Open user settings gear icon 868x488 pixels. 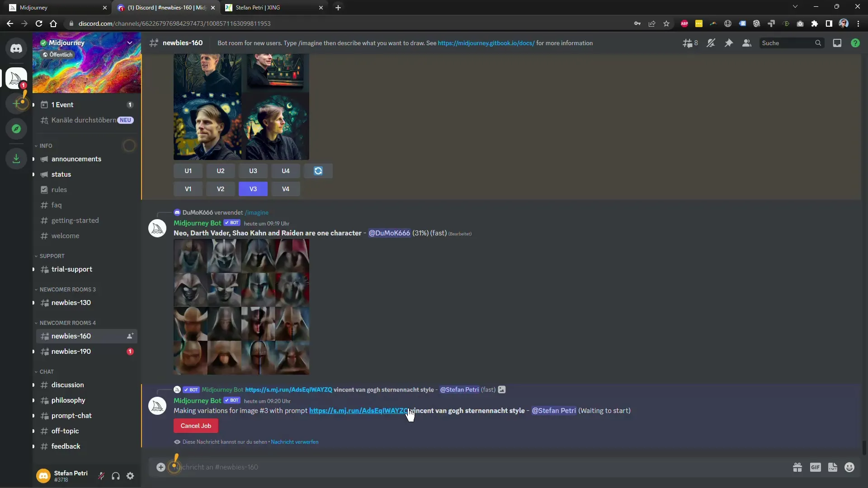pos(130,476)
